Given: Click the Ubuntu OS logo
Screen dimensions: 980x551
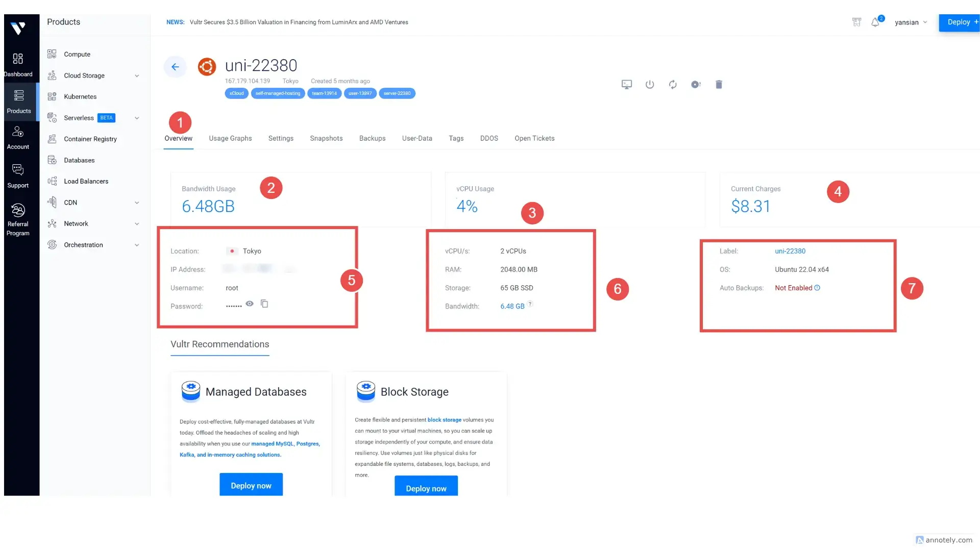Looking at the screenshot, I should (207, 67).
